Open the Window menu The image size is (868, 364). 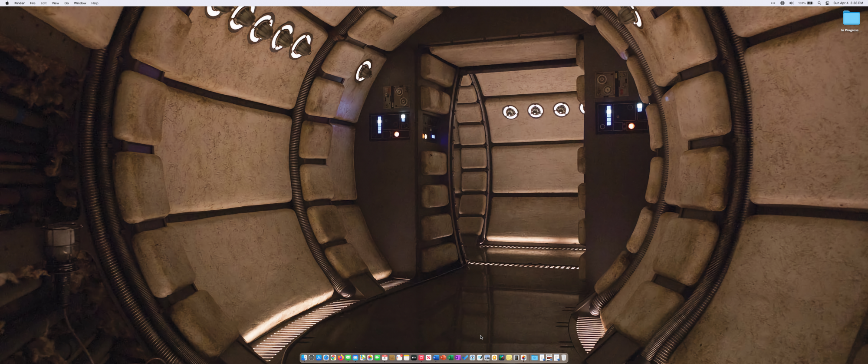[x=80, y=3]
